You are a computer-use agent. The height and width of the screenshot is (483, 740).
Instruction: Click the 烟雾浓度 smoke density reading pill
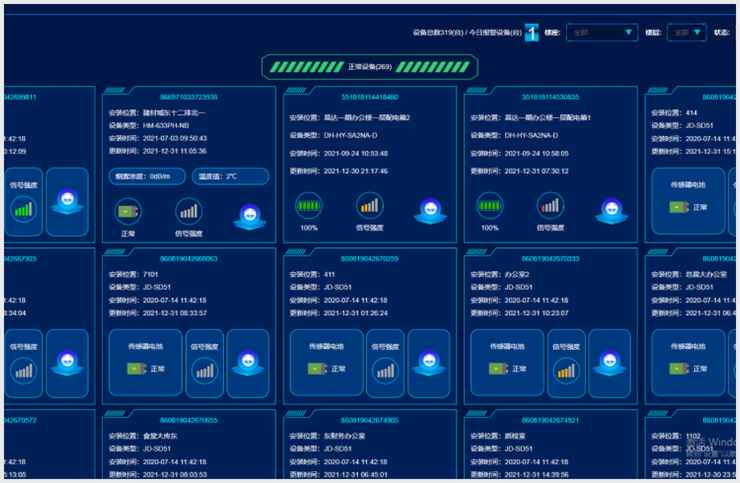coord(144,176)
